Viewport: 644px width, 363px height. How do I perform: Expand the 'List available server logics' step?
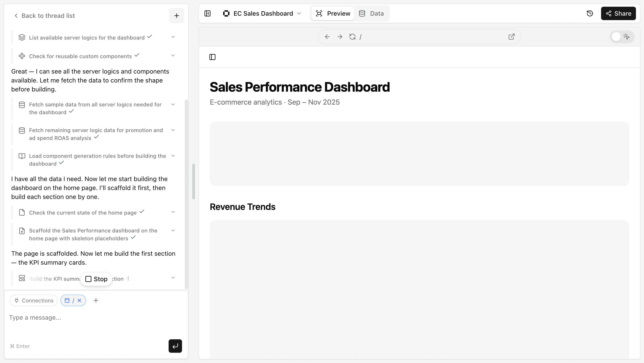coord(173,37)
